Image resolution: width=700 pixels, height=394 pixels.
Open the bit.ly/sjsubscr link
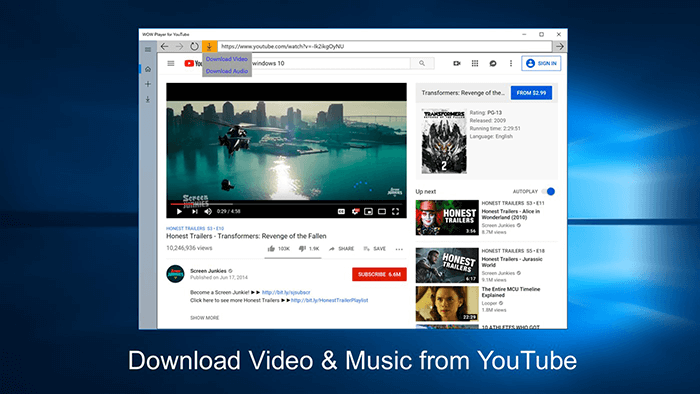pyautogui.click(x=286, y=292)
